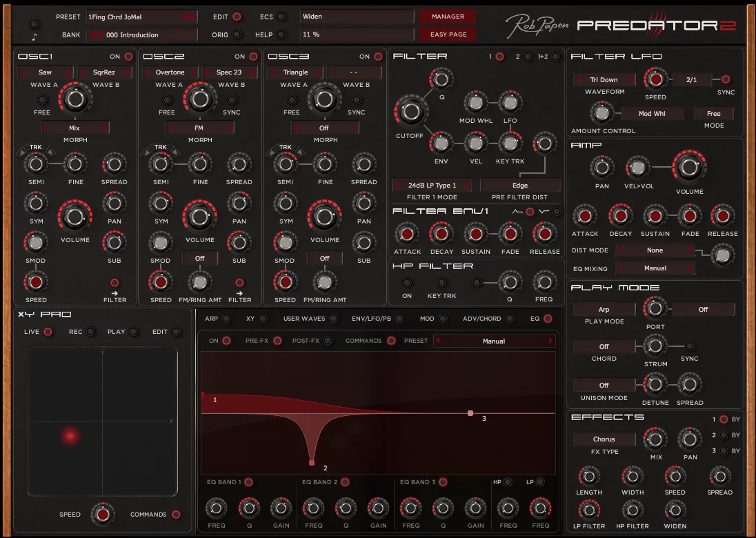
Task: Click the EASY PAGE button
Action: pyautogui.click(x=448, y=34)
